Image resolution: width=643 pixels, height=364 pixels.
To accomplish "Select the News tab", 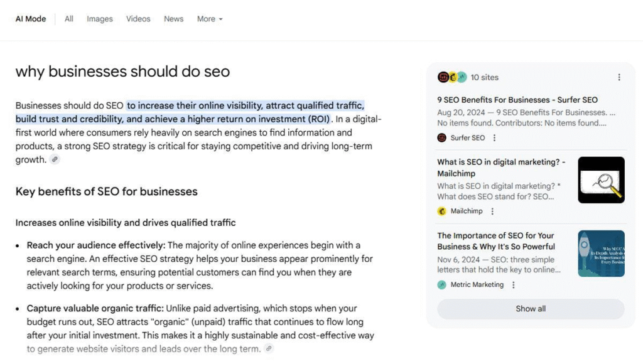I will point(173,19).
